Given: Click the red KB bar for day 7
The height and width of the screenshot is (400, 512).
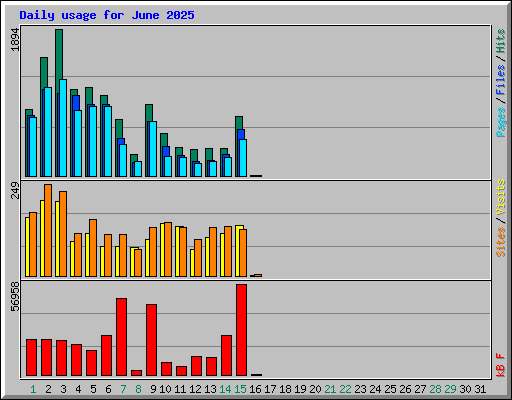Looking at the screenshot, I should [121, 337].
